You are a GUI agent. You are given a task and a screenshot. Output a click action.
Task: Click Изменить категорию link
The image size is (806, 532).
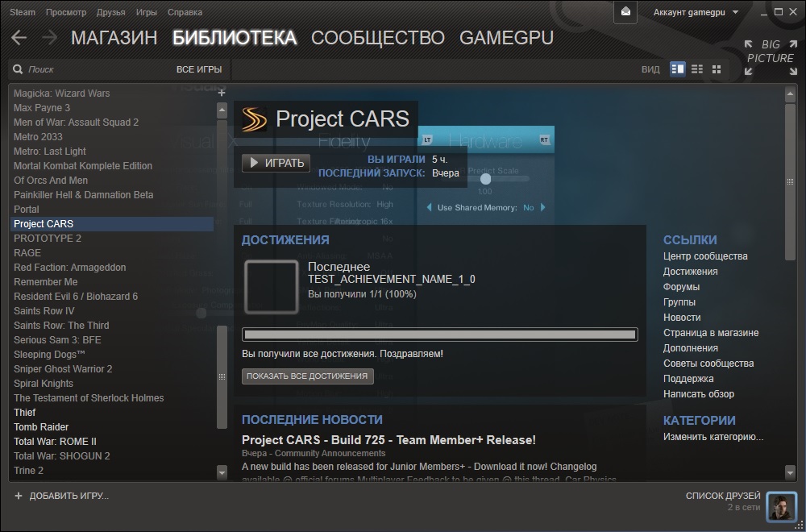[x=713, y=438]
